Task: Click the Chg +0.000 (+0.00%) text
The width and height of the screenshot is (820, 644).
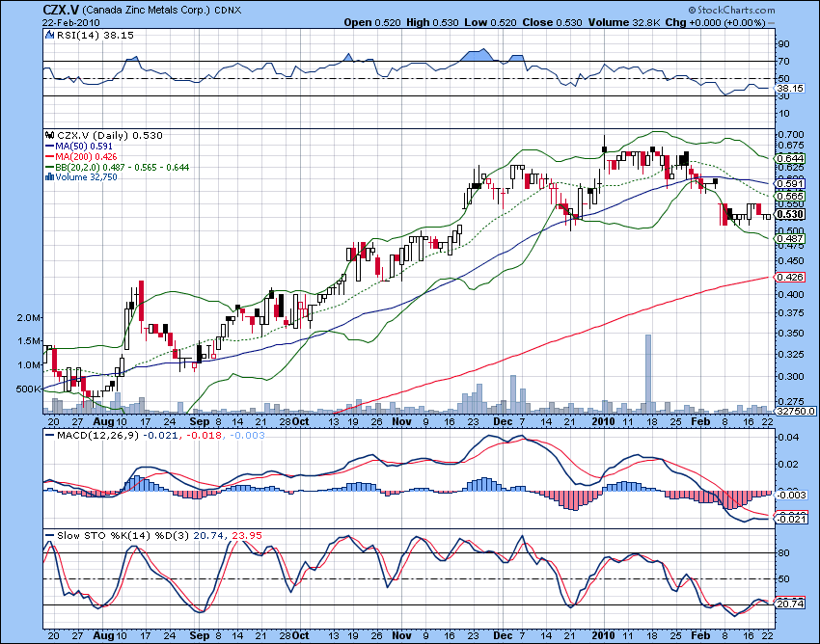Action: [x=716, y=22]
